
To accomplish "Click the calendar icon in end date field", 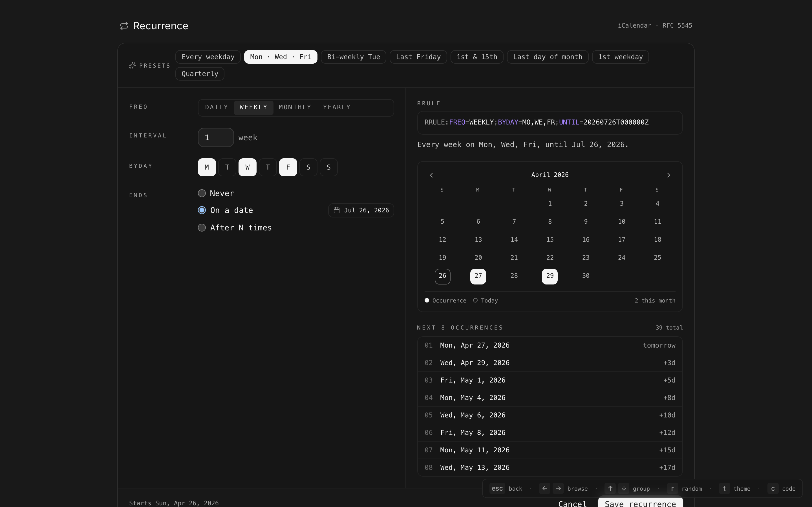I will [337, 210].
